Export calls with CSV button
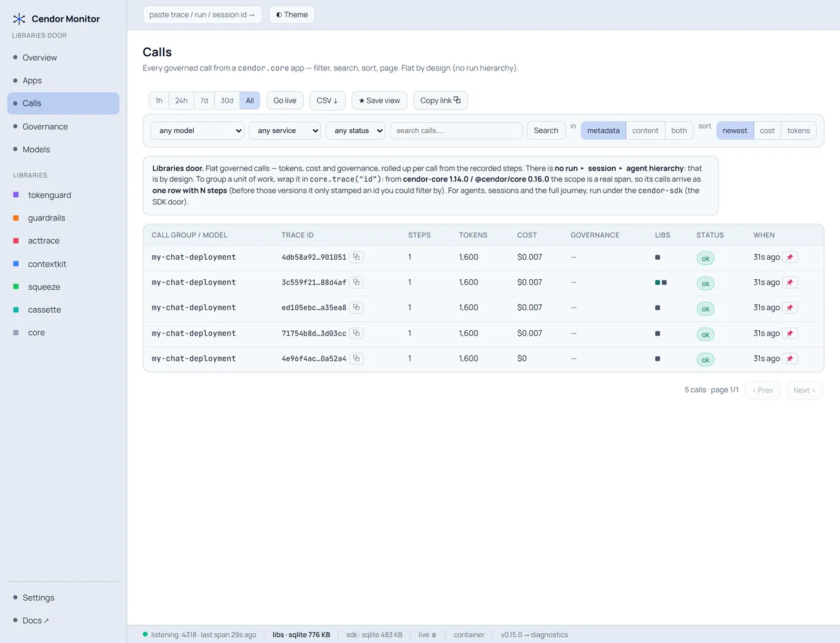Image resolution: width=840 pixels, height=643 pixels. [x=327, y=100]
